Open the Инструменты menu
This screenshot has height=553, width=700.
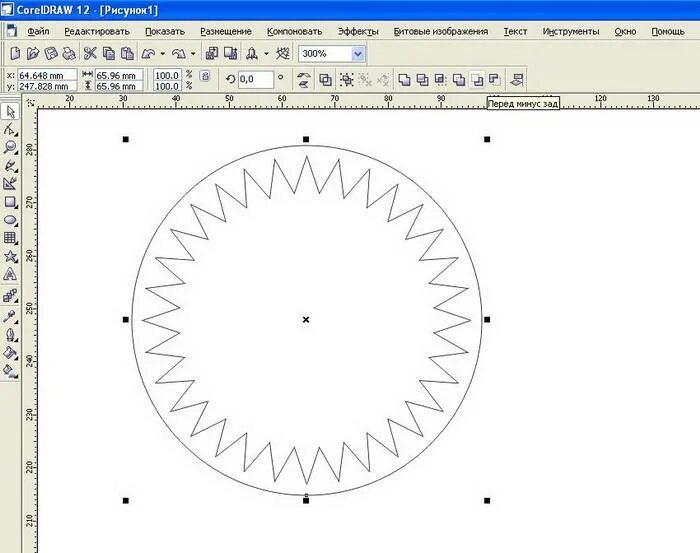[x=571, y=32]
